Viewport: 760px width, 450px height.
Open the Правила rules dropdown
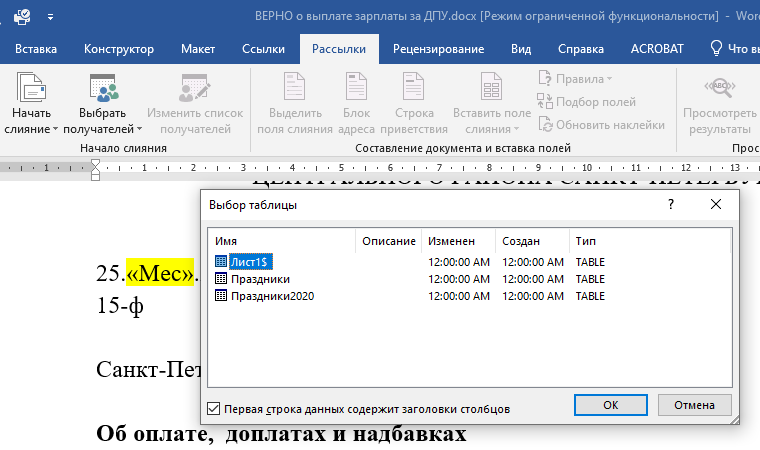click(575, 79)
